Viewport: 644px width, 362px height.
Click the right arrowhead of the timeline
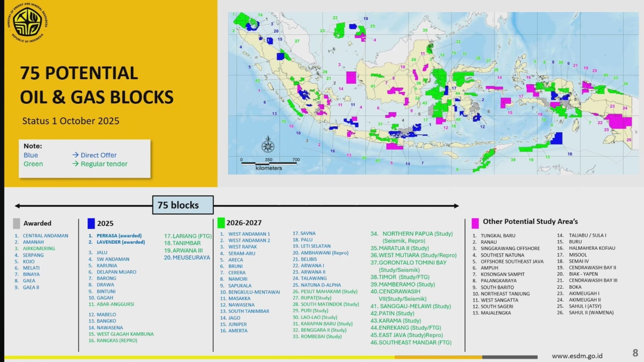click(456, 206)
